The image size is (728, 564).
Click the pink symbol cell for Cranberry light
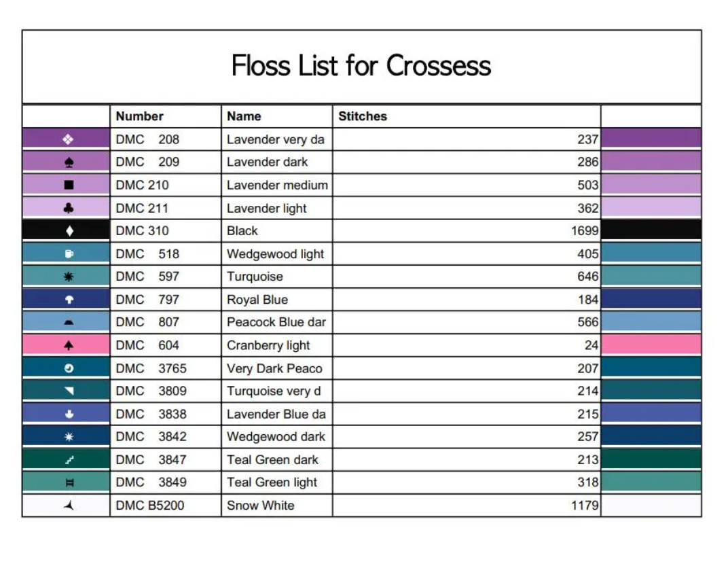[x=67, y=345]
